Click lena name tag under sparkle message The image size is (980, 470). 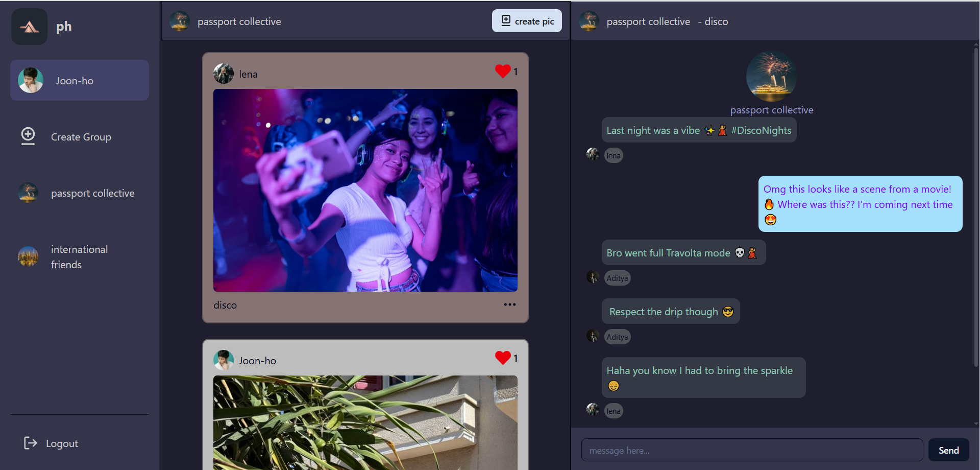coord(614,411)
